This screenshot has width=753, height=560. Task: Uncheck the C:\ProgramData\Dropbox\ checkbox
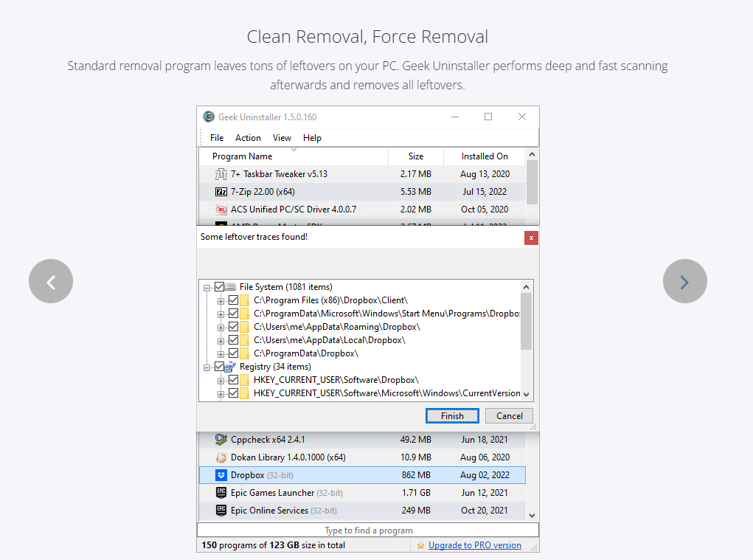[233, 353]
